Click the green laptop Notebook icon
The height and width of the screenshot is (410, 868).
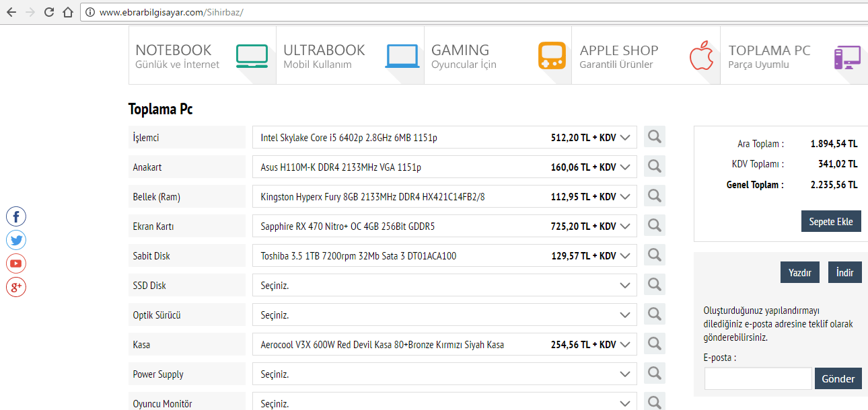pyautogui.click(x=252, y=56)
